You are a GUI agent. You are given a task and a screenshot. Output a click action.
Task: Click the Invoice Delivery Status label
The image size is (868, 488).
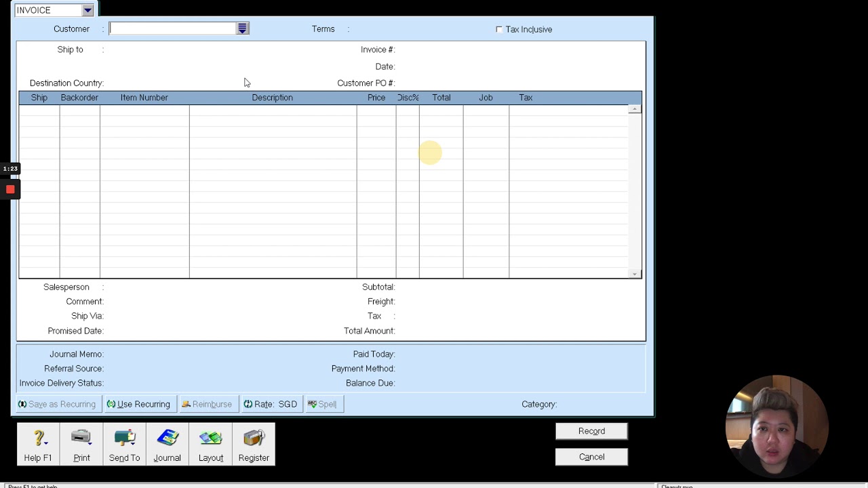[x=61, y=383]
